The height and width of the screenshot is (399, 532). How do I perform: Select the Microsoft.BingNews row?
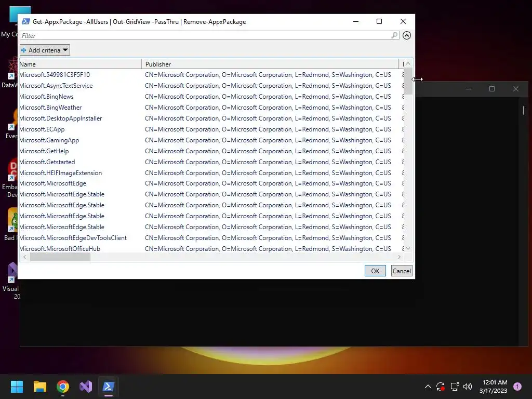click(211, 96)
